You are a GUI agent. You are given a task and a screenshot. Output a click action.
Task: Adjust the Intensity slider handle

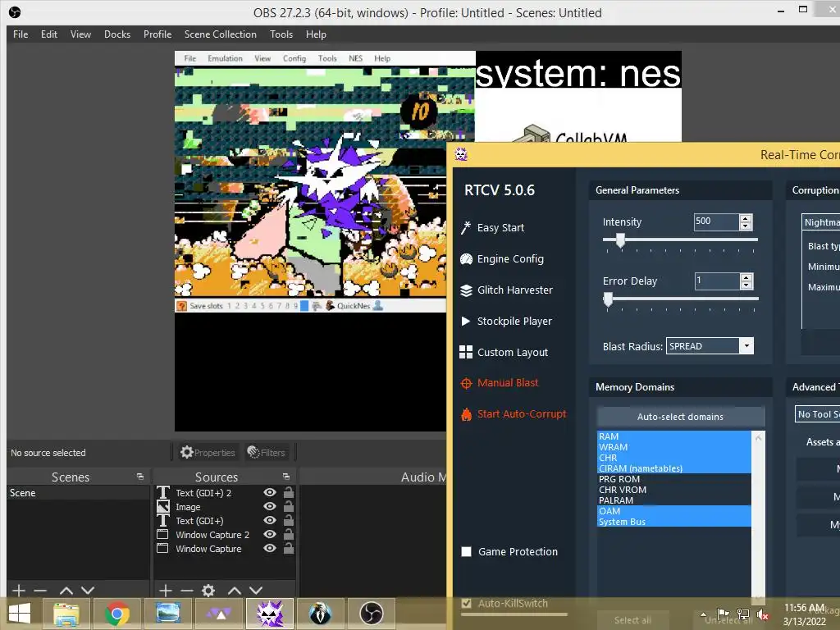tap(620, 240)
